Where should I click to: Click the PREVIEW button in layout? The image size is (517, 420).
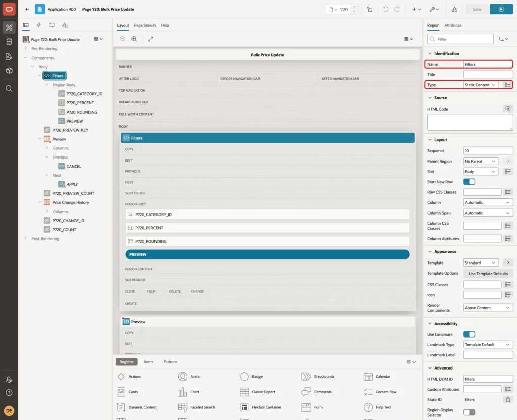click(268, 254)
